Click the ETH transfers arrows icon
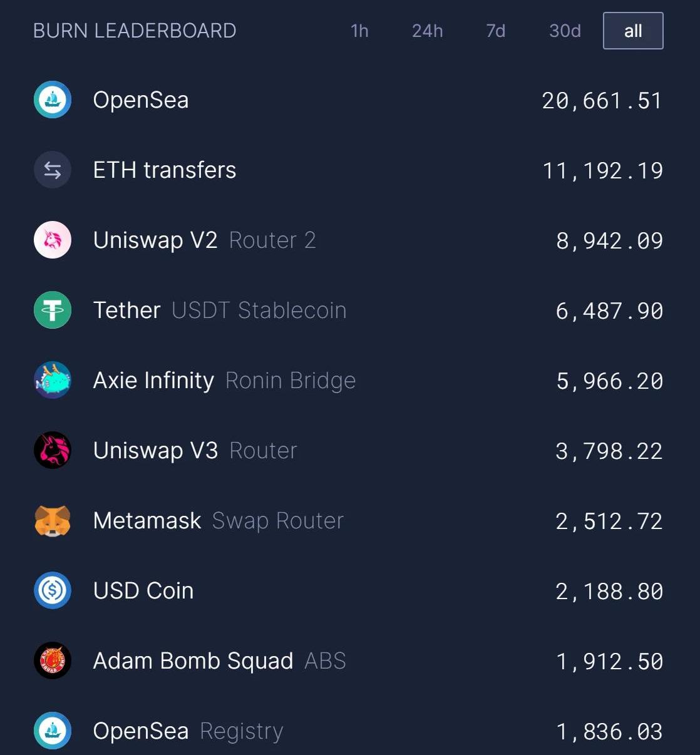This screenshot has width=700, height=755. [53, 170]
